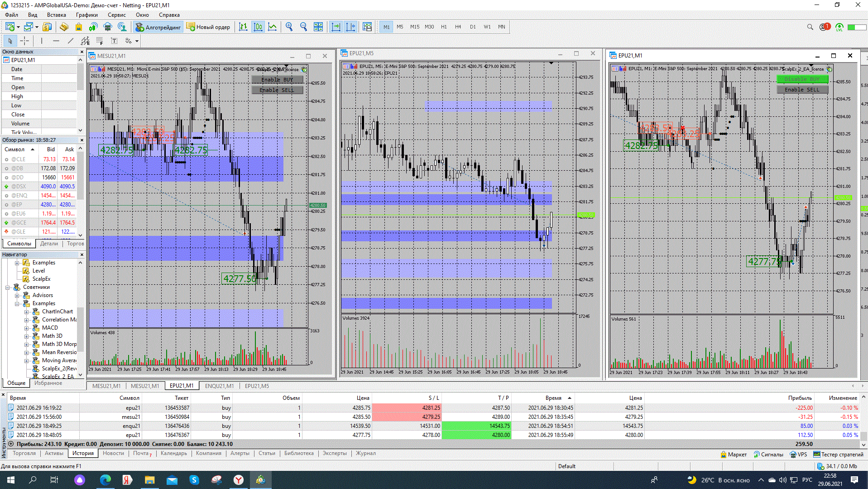Click the draw trendline tool
Viewport: 868px width, 489px height.
[71, 41]
